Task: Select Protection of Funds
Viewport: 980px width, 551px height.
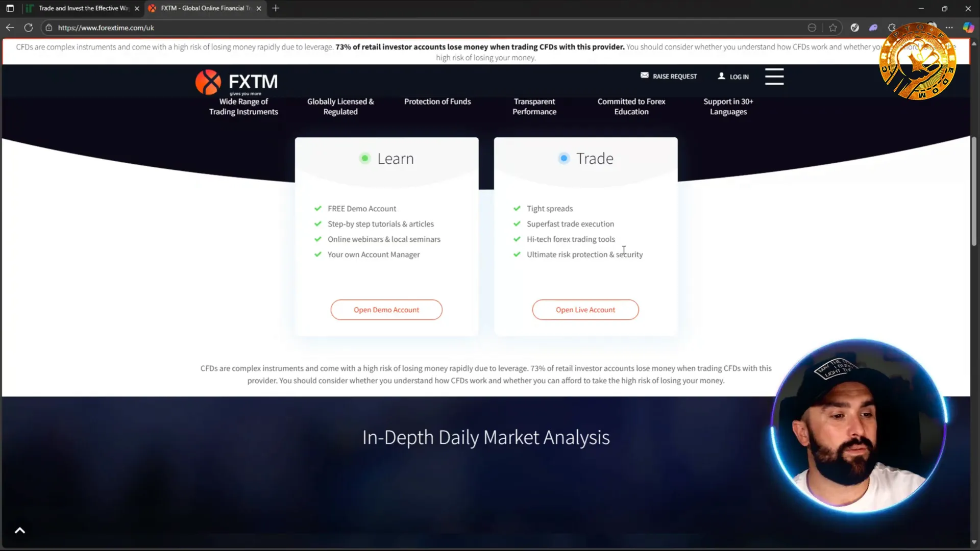Action: pyautogui.click(x=437, y=102)
